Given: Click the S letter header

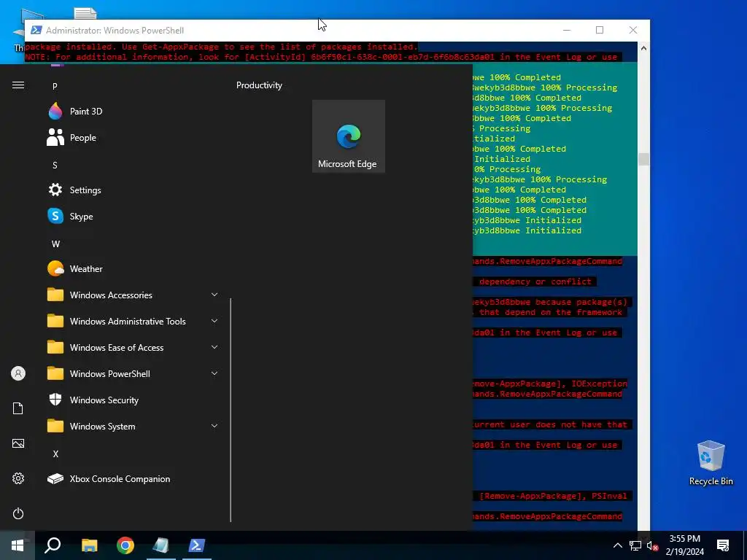Looking at the screenshot, I should click(55, 166).
